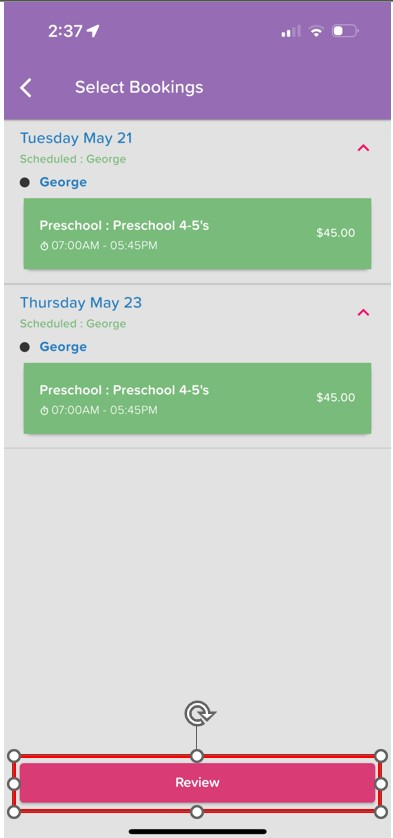Viewport: 393px width, 838px height.
Task: Click George's name link under Tuesday
Action: pos(63,182)
